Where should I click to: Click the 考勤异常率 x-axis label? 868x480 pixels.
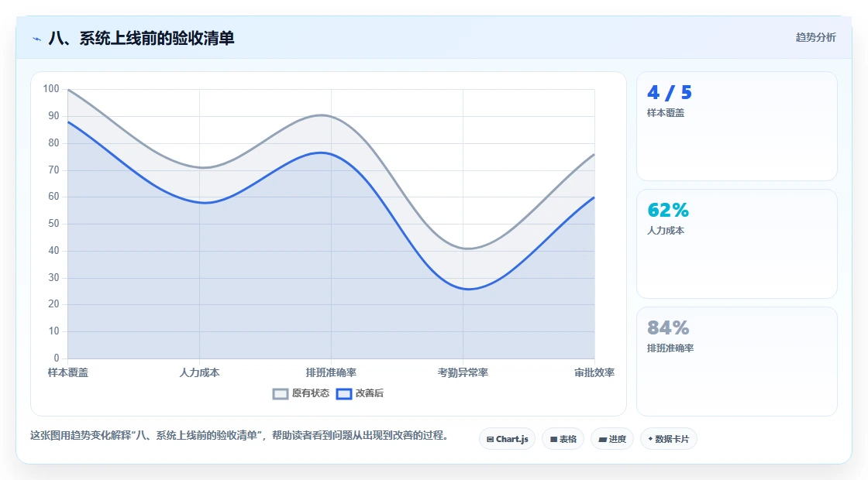(463, 372)
